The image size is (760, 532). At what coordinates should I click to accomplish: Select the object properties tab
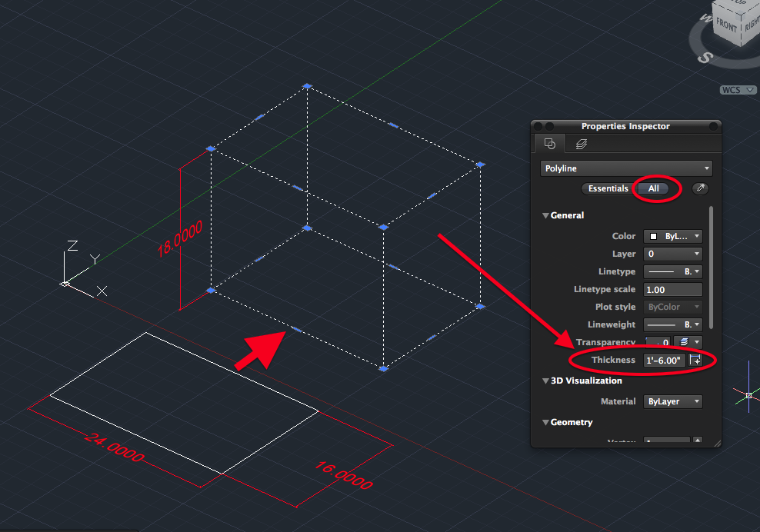(549, 143)
